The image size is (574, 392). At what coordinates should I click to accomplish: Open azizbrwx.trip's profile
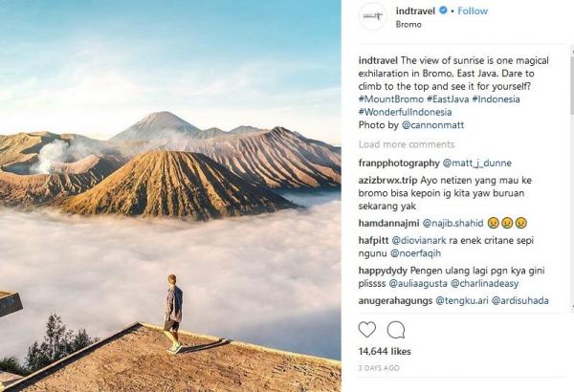386,179
